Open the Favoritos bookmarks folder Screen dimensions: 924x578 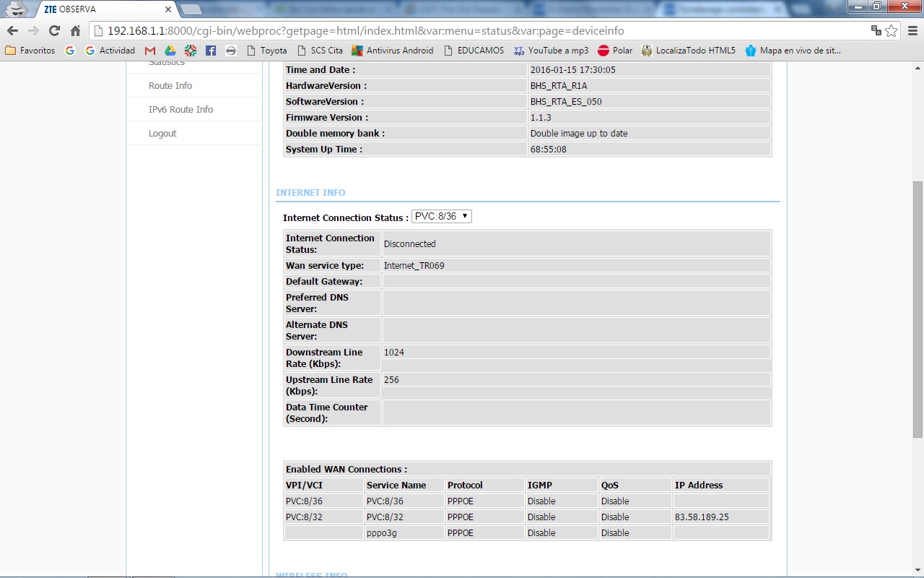30,51
